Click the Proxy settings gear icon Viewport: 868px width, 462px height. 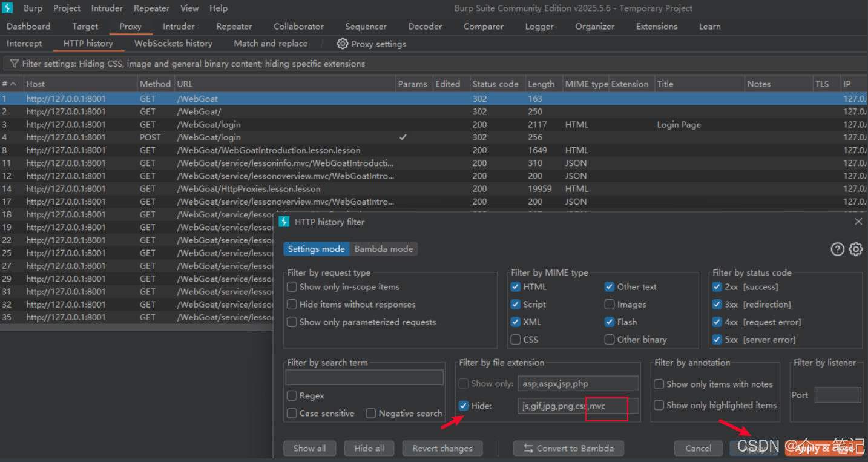pyautogui.click(x=343, y=44)
